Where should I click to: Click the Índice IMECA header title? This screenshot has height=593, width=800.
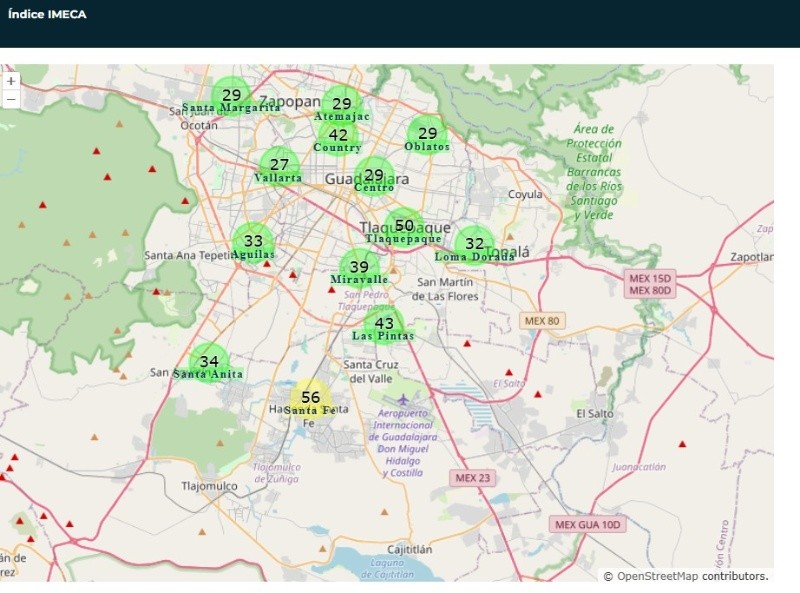[x=47, y=14]
